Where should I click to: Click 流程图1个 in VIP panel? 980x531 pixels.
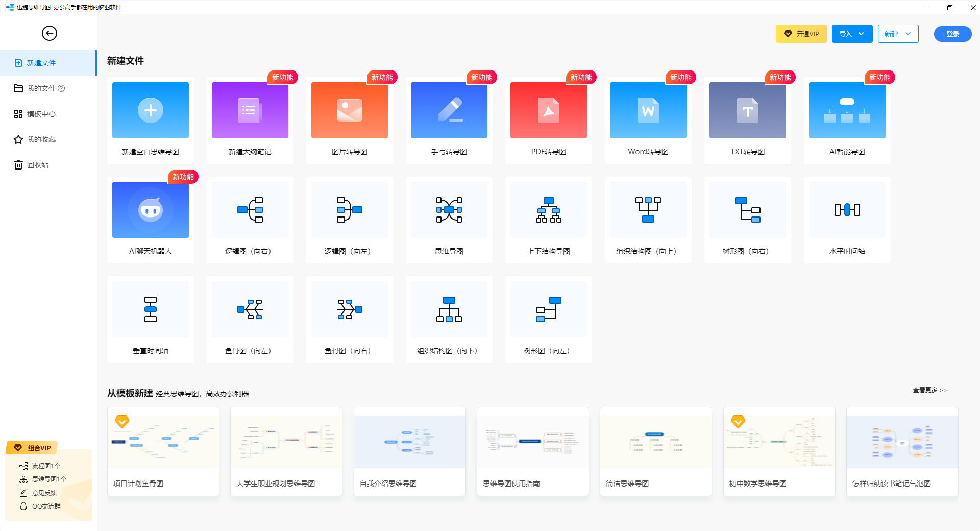pyautogui.click(x=40, y=466)
